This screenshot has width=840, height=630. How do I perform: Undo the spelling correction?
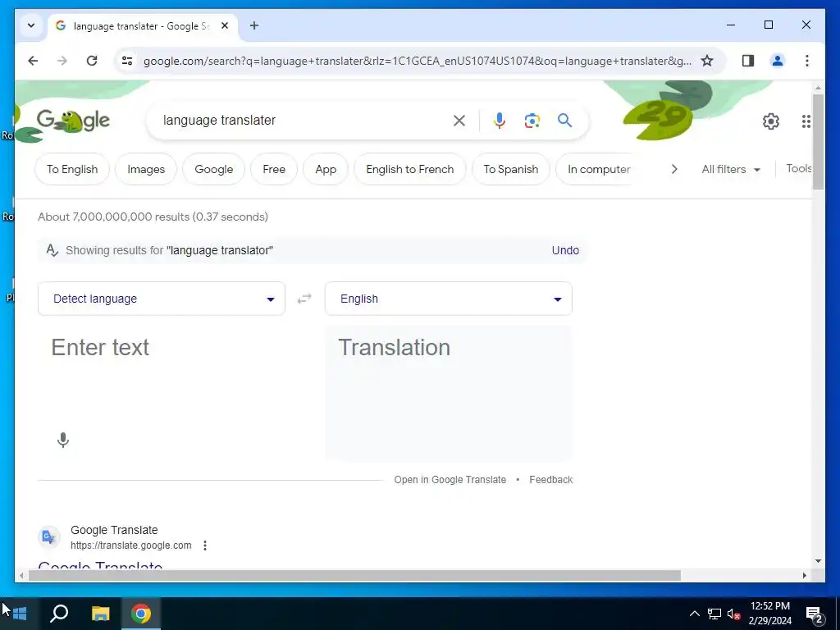(565, 250)
